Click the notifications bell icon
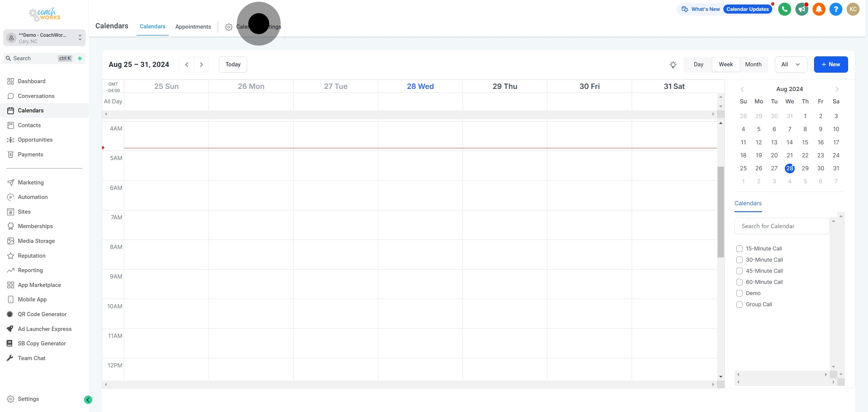Image resolution: width=868 pixels, height=412 pixels. (x=819, y=9)
